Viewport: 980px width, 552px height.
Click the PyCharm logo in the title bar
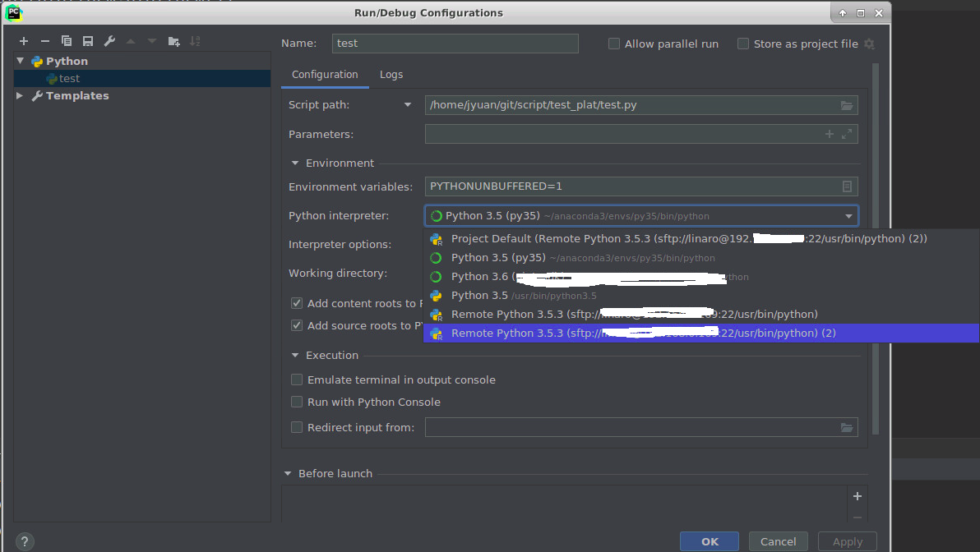pyautogui.click(x=13, y=12)
